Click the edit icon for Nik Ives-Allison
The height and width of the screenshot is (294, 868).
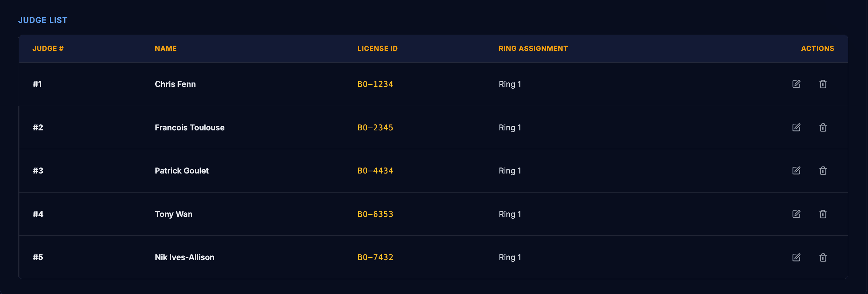797,258
